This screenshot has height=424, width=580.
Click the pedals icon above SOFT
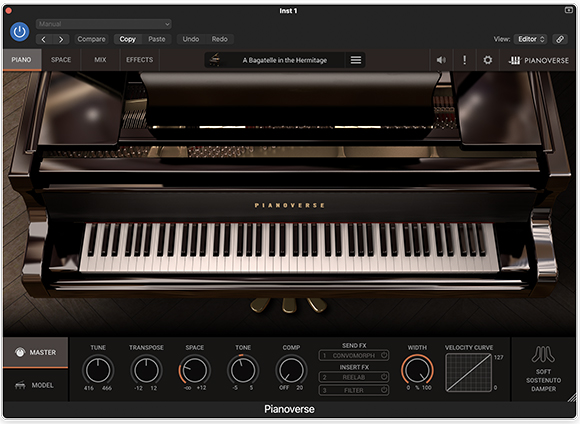click(x=543, y=354)
